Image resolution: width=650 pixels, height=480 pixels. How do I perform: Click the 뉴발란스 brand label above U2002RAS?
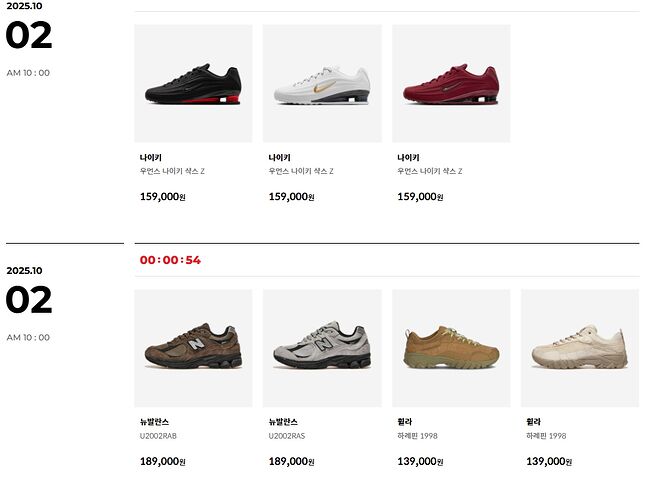tap(283, 422)
